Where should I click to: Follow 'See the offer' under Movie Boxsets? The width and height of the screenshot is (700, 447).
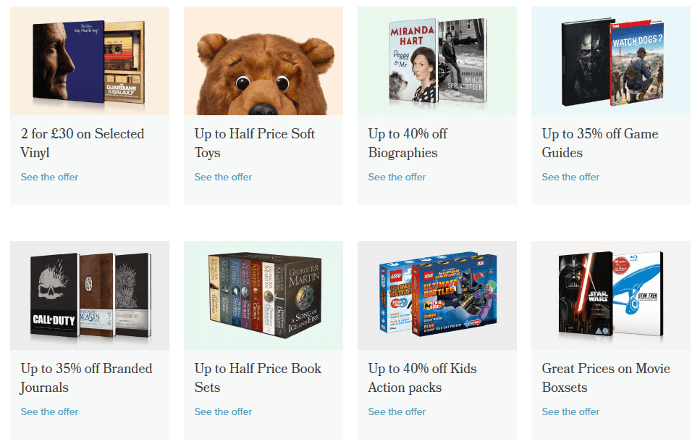tap(571, 411)
